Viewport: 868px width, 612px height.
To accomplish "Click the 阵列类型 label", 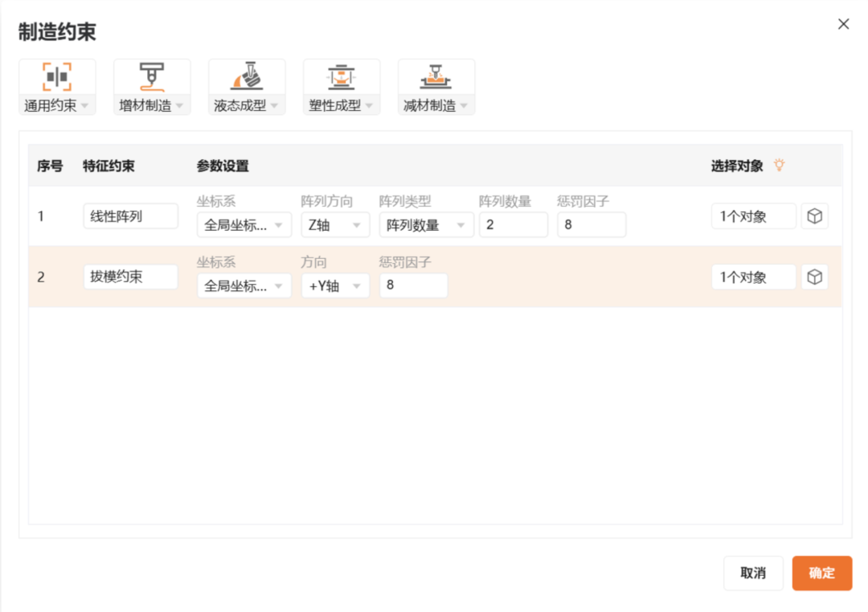I will coord(405,202).
